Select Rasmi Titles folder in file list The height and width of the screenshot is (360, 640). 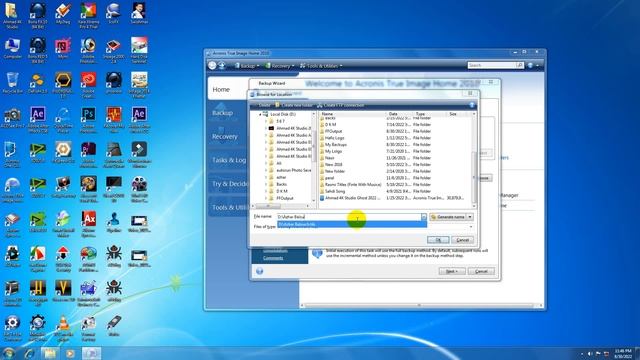coord(353,184)
